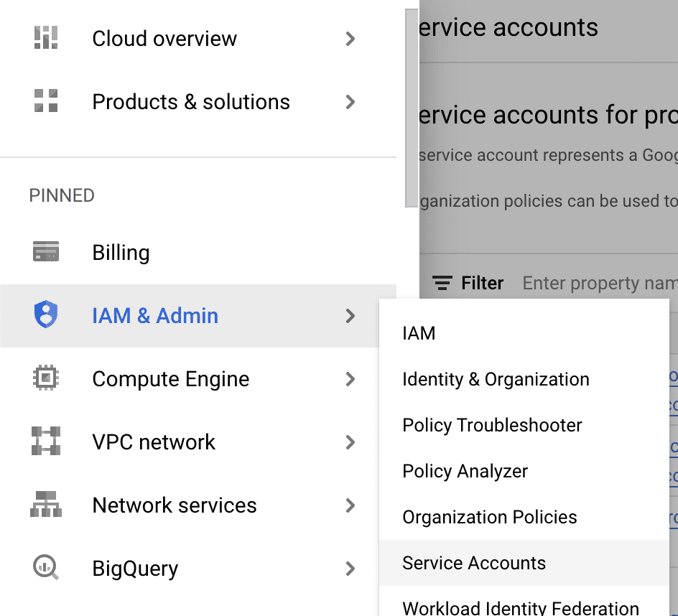Image resolution: width=678 pixels, height=616 pixels.
Task: Click the Products & solutions grid icon
Action: click(x=46, y=101)
